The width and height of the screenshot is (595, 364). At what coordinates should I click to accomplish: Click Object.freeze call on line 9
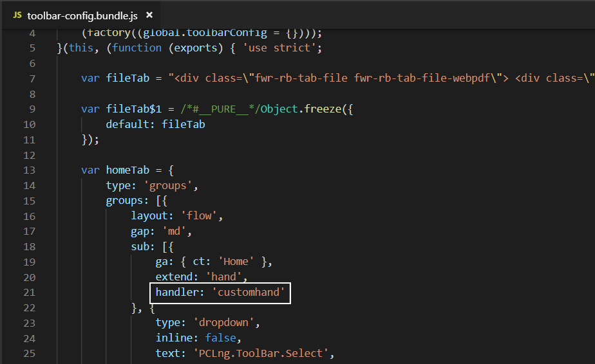click(301, 109)
